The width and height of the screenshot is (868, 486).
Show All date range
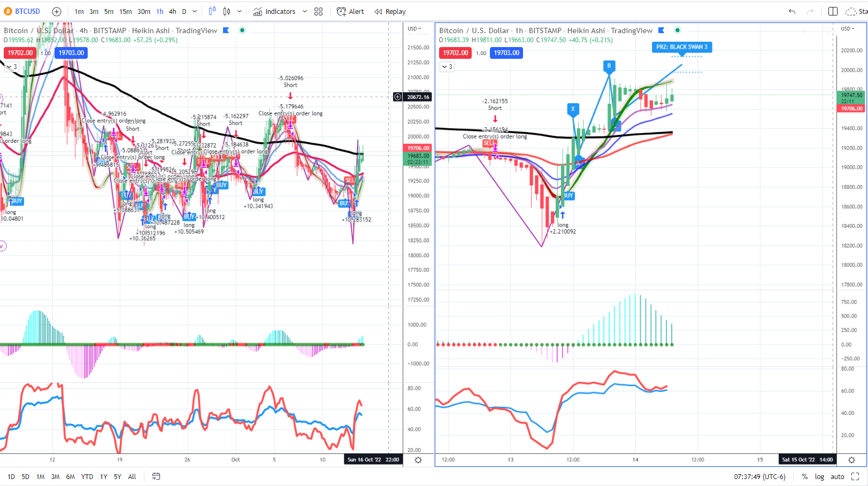click(132, 476)
